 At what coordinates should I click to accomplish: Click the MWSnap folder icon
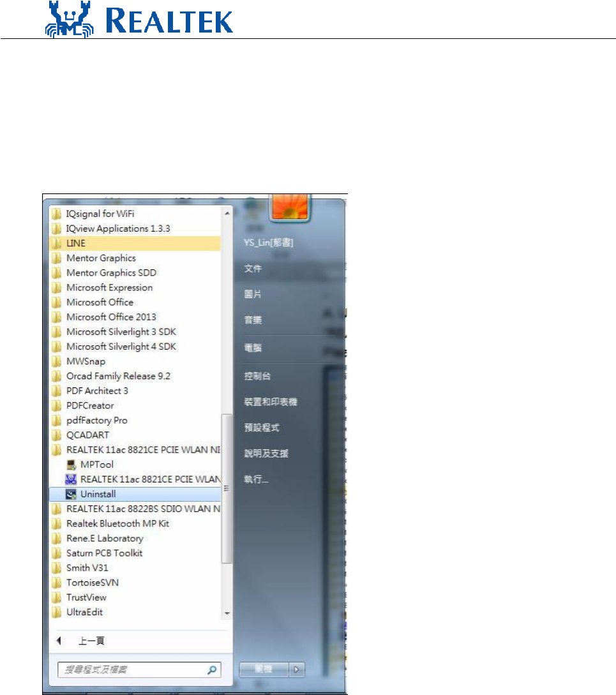(56, 361)
